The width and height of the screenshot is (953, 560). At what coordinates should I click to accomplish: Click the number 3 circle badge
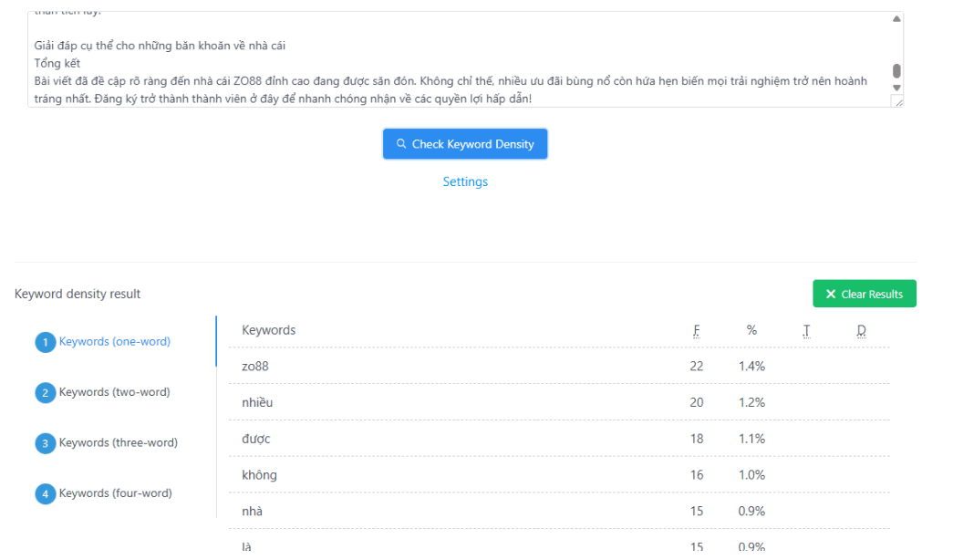[x=46, y=444]
